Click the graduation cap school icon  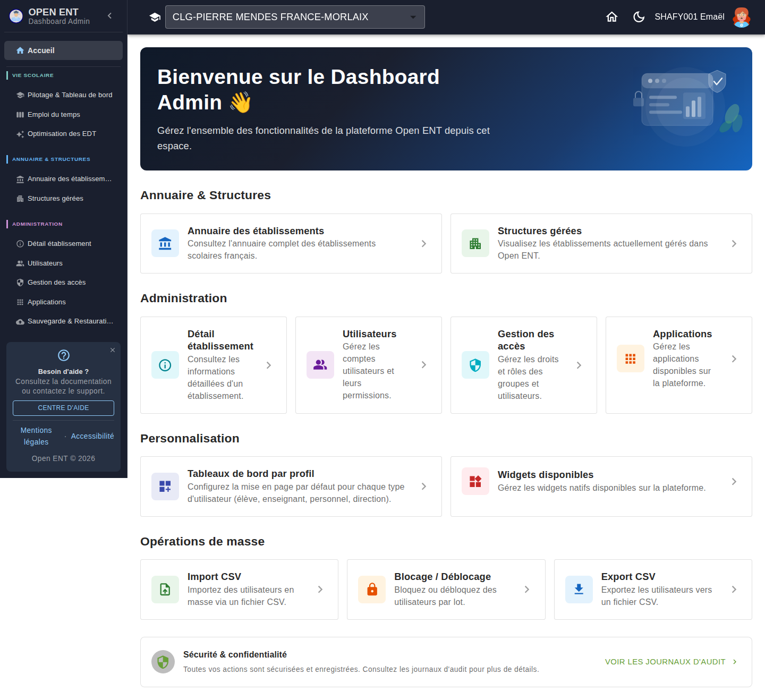coord(155,17)
